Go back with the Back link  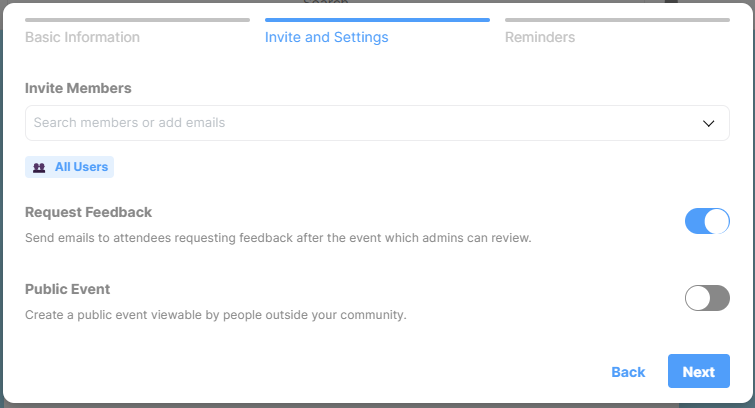628,372
